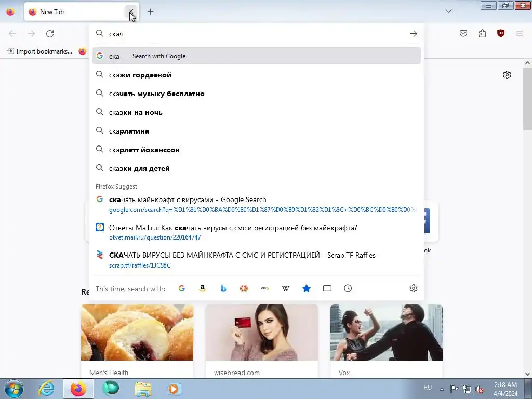Search this time with DuckDuckGo

pos(244,288)
